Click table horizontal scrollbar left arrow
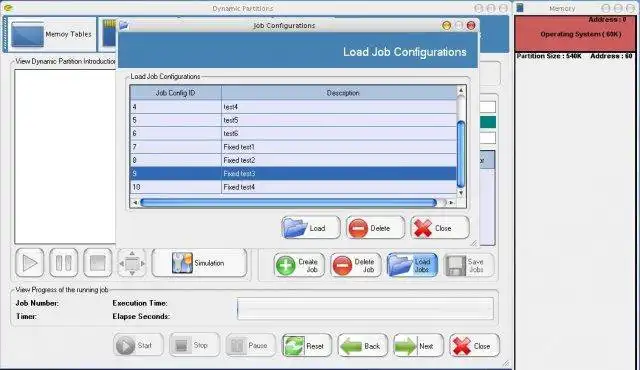 tap(135, 202)
